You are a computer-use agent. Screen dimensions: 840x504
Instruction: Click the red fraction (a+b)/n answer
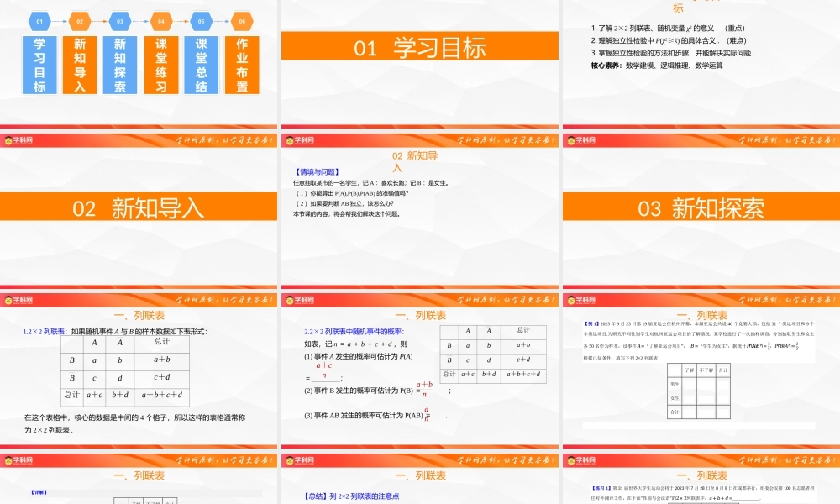[x=424, y=389]
